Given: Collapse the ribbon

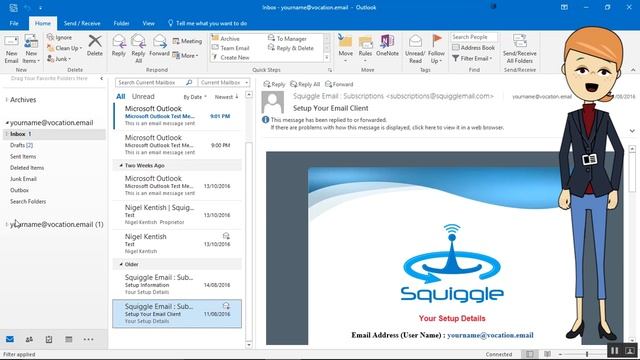Looking at the screenshot, I should 633,70.
